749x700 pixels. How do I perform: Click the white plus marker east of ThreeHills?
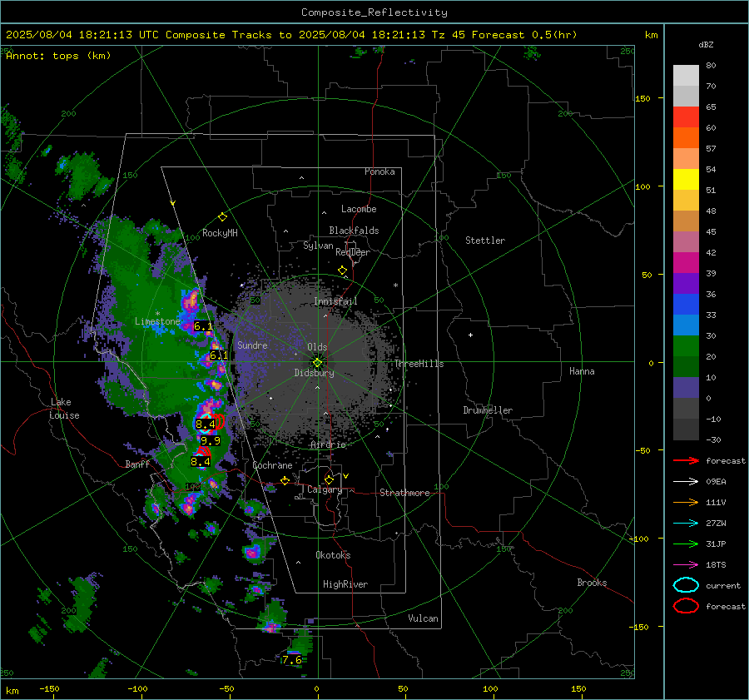click(470, 335)
